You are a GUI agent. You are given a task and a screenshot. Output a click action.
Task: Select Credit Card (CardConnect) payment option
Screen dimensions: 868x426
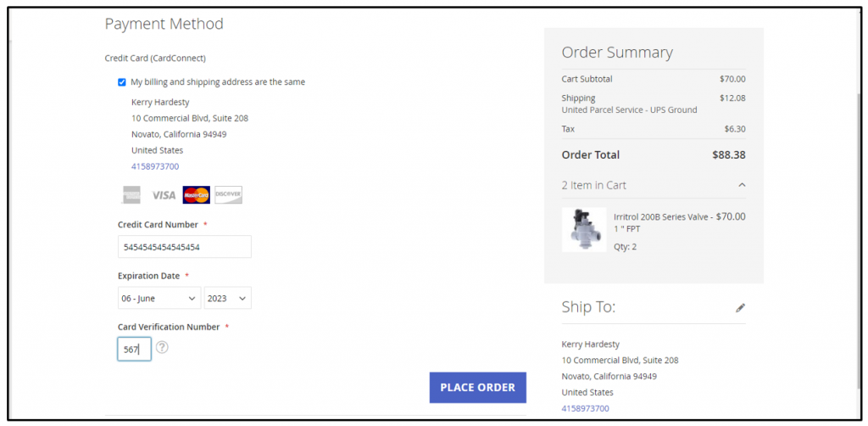155,58
